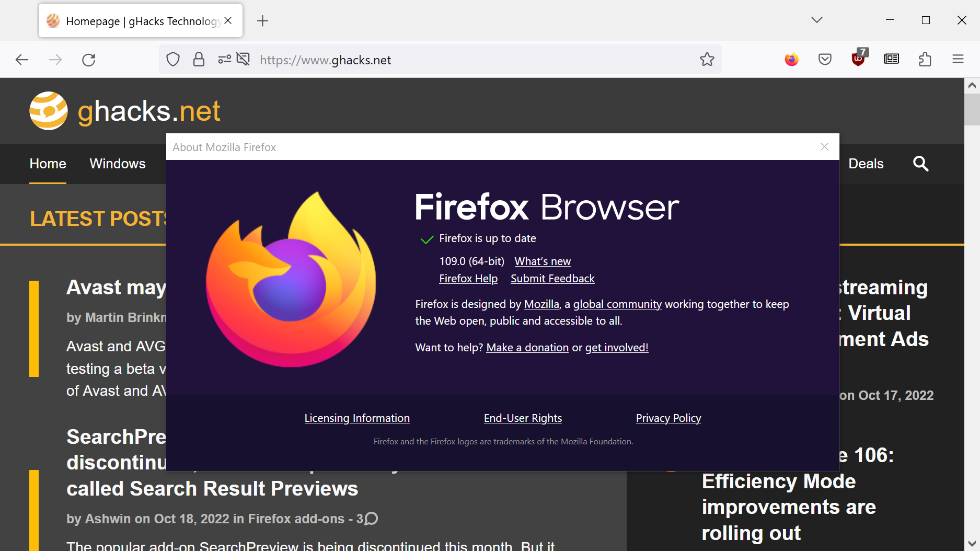This screenshot has width=980, height=551.
Task: Click the large Firefox logo in dialog
Action: pyautogui.click(x=291, y=279)
